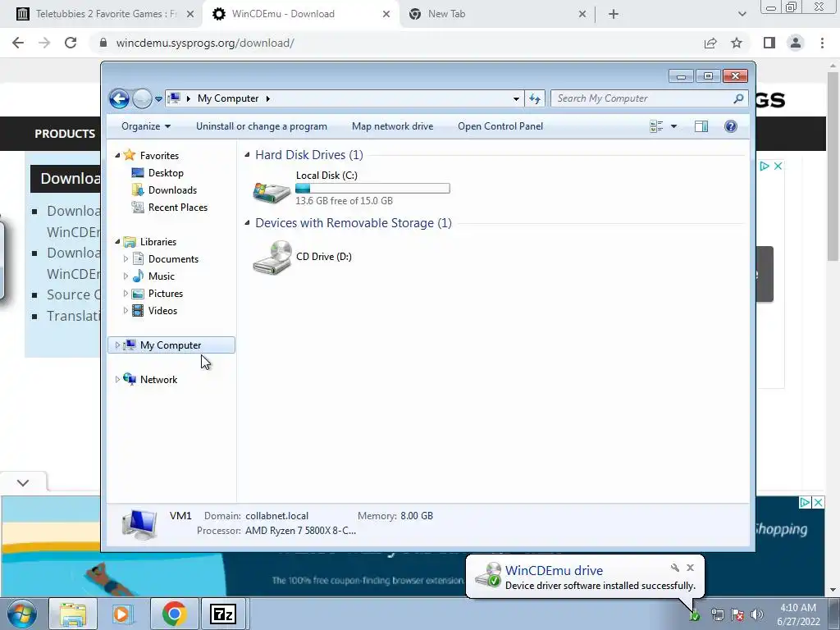Open address bar history dropdown

click(516, 98)
